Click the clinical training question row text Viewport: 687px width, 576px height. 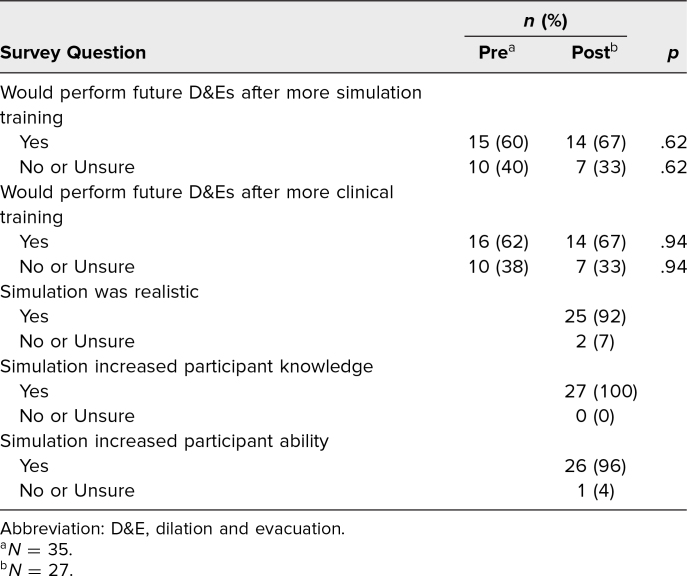(x=197, y=205)
